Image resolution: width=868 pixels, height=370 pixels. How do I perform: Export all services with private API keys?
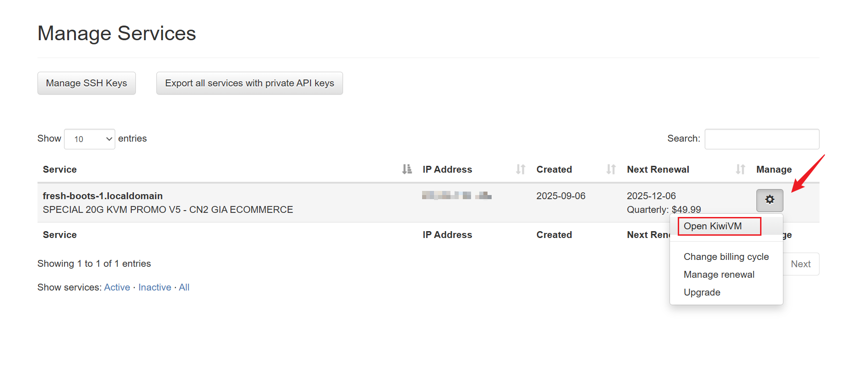click(x=249, y=83)
